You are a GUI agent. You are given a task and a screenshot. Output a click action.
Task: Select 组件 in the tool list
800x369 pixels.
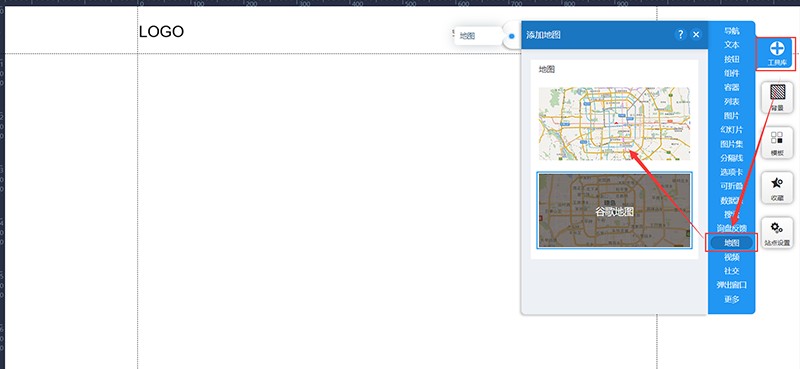(x=732, y=73)
